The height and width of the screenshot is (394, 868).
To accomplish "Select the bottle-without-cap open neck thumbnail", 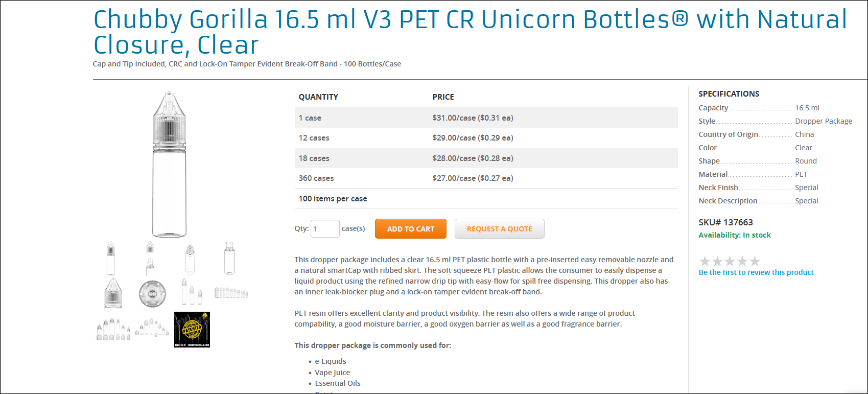I will click(229, 259).
